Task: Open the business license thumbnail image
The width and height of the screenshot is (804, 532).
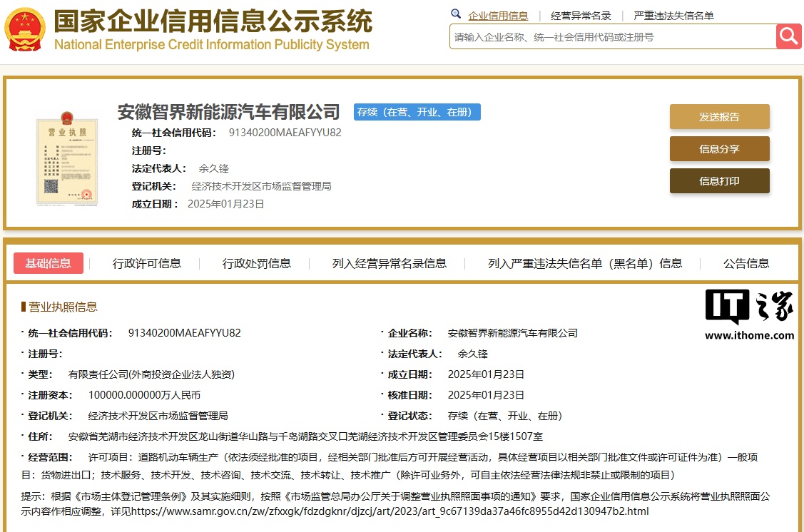Action: (66, 158)
